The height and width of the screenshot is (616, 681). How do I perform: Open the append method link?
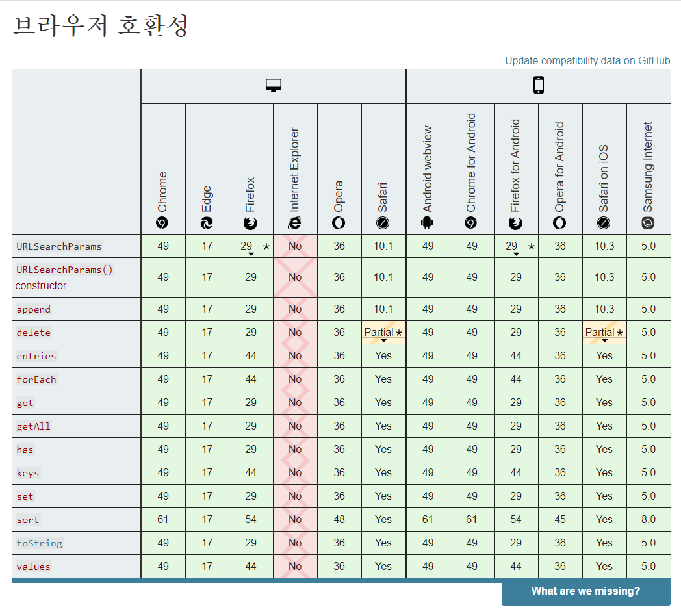[x=33, y=309]
